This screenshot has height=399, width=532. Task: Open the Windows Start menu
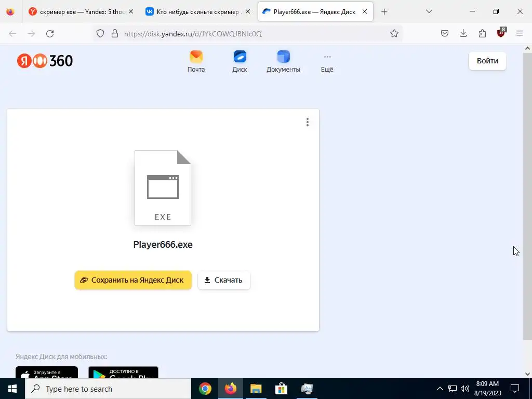12,389
